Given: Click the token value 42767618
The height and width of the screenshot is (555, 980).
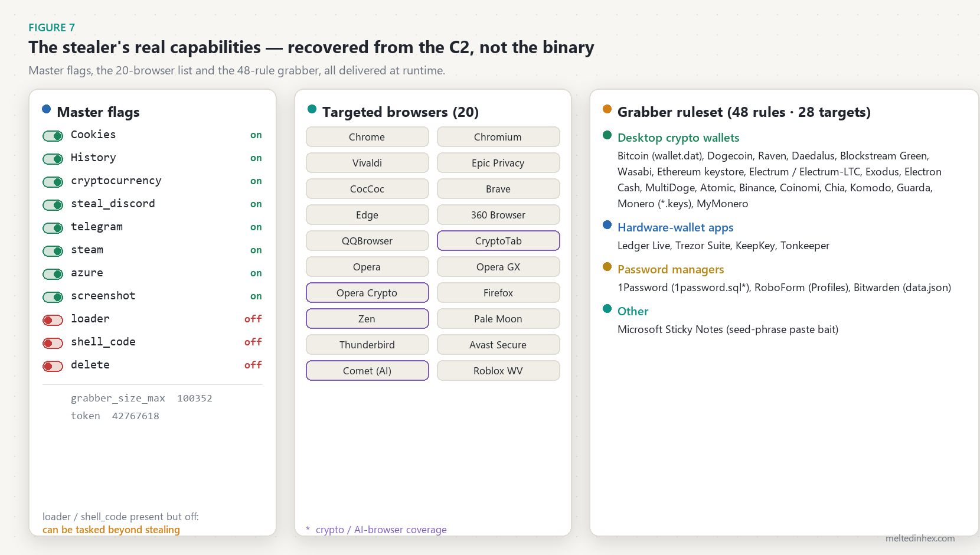Looking at the screenshot, I should pyautogui.click(x=136, y=416).
